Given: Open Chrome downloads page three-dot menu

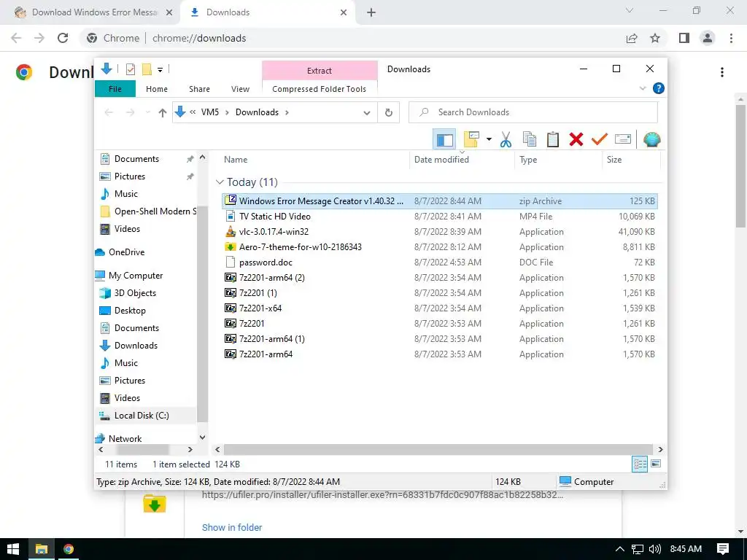Looking at the screenshot, I should (721, 72).
